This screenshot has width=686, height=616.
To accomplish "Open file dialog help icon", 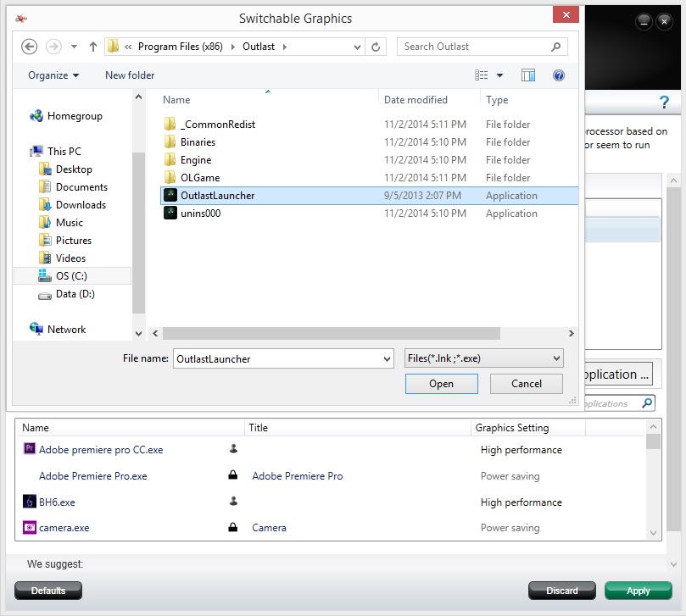I will (x=559, y=75).
